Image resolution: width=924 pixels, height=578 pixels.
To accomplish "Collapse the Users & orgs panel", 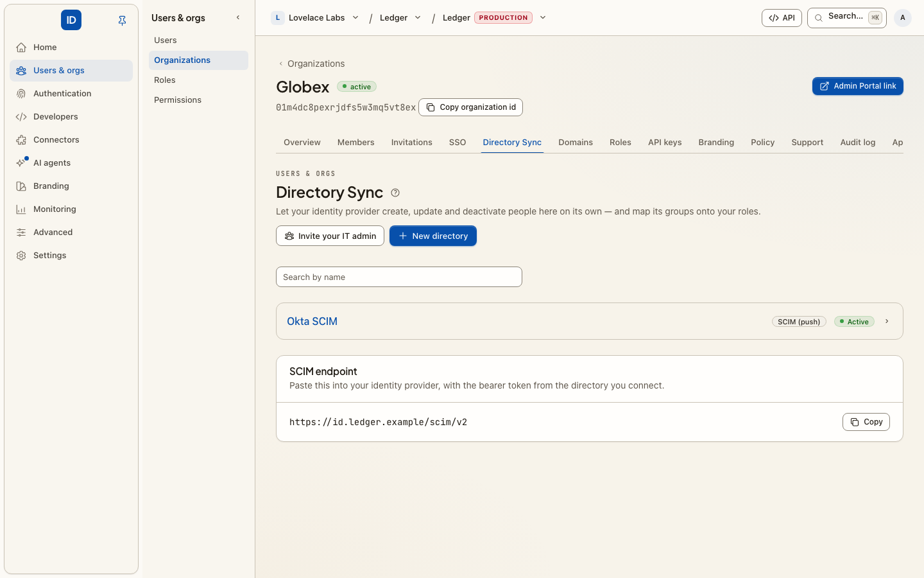I will coord(238,18).
